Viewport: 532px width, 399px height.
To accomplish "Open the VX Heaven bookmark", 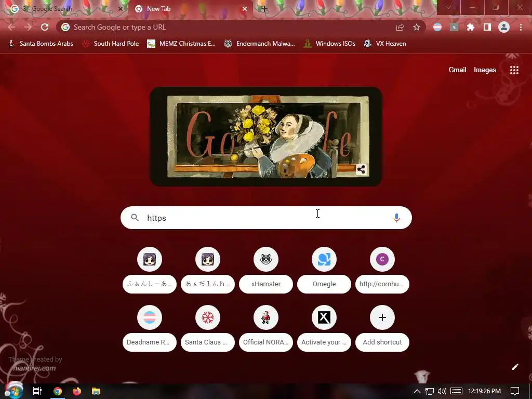I will pos(385,44).
